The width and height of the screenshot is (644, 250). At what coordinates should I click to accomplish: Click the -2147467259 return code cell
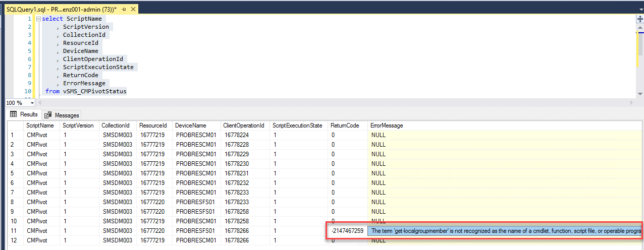click(x=348, y=231)
